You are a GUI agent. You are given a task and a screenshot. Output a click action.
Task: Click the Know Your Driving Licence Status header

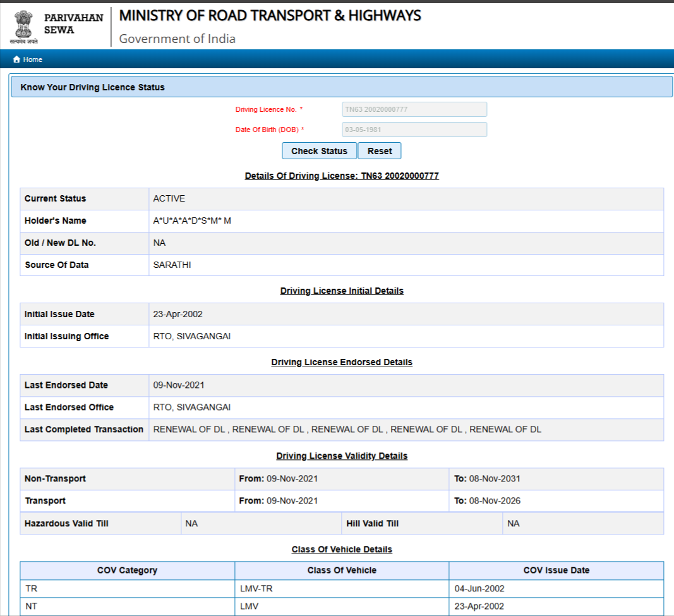point(92,87)
